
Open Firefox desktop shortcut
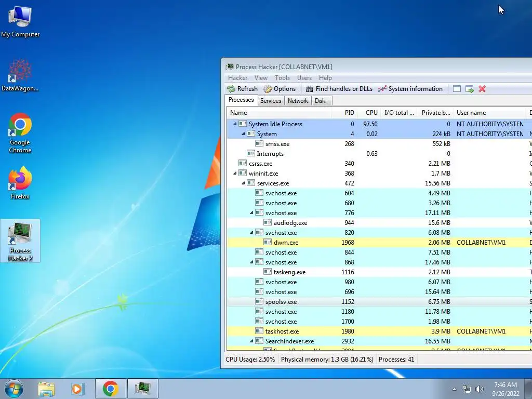pos(20,183)
